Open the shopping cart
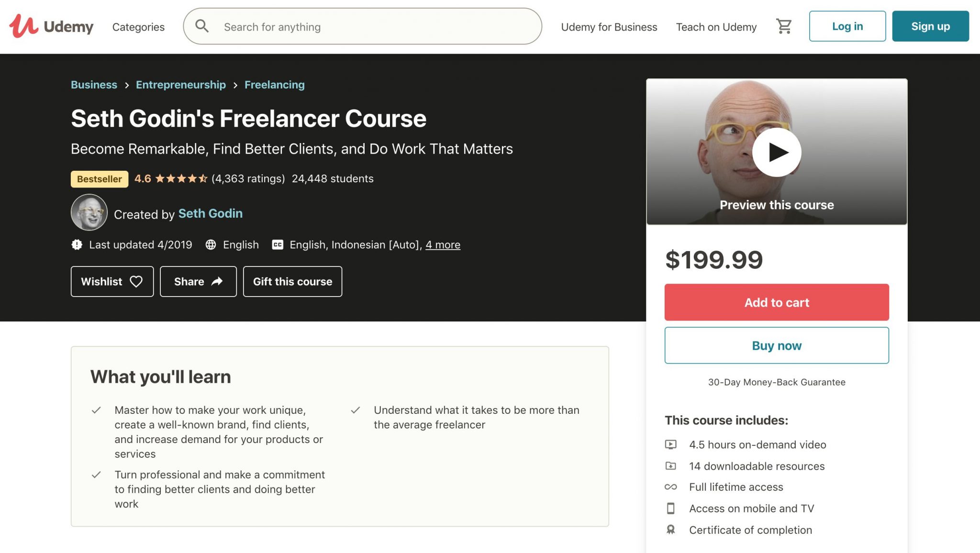This screenshot has height=553, width=980. click(783, 26)
